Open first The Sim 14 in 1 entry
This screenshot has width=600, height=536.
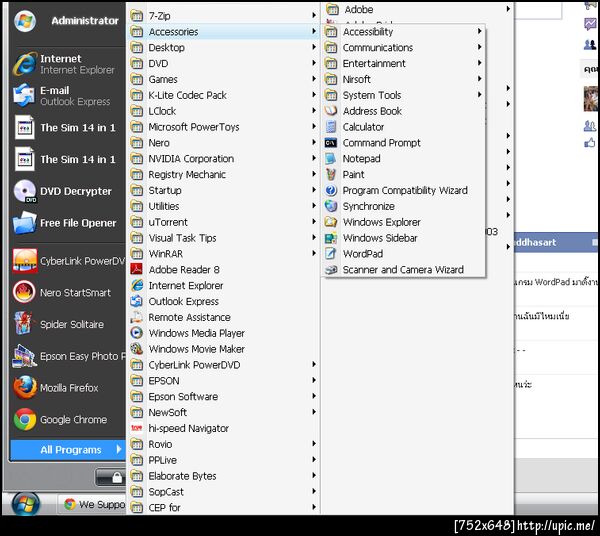pyautogui.click(x=67, y=127)
